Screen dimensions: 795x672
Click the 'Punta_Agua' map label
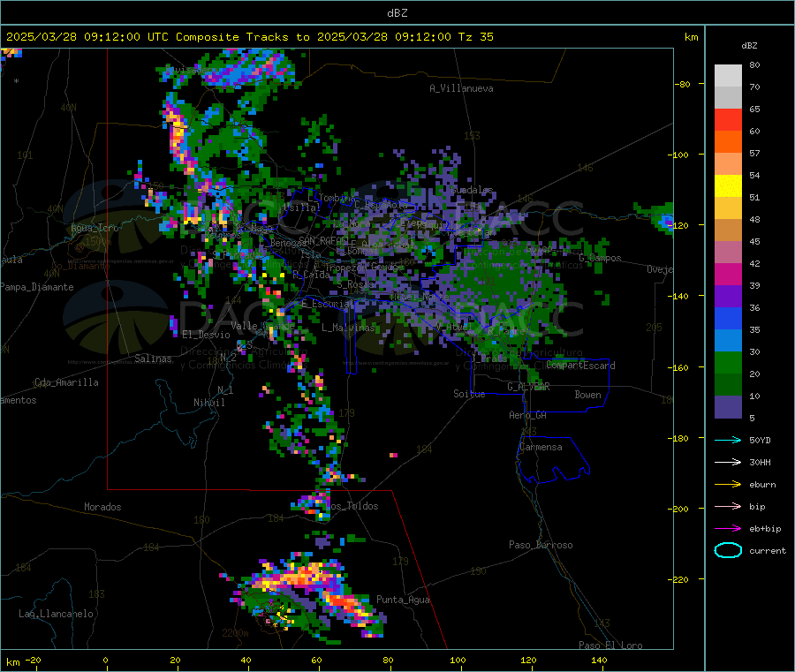click(403, 600)
